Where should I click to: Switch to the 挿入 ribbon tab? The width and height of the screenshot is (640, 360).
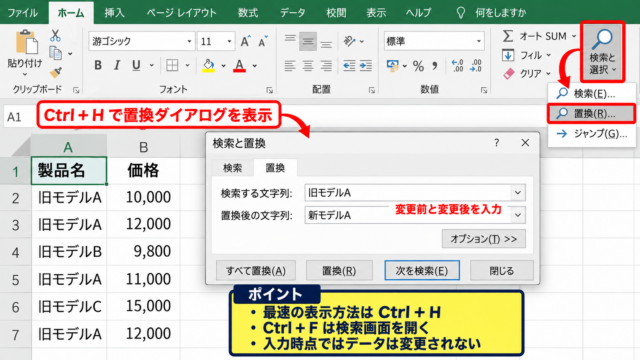[114, 13]
